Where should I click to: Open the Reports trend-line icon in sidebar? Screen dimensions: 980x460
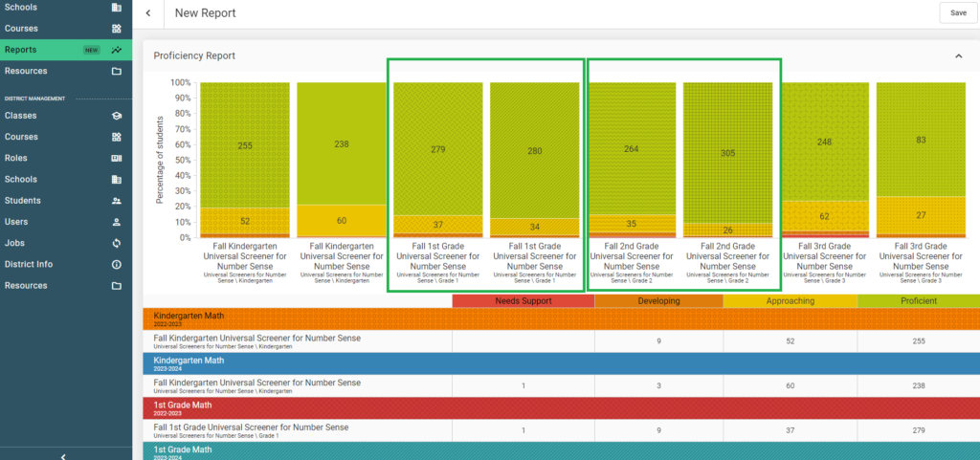click(116, 50)
